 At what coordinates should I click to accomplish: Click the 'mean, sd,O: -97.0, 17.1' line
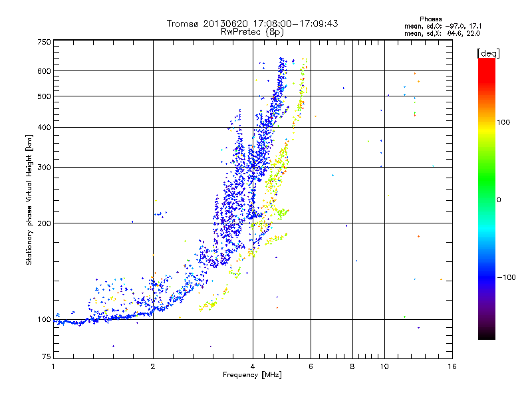click(x=443, y=26)
